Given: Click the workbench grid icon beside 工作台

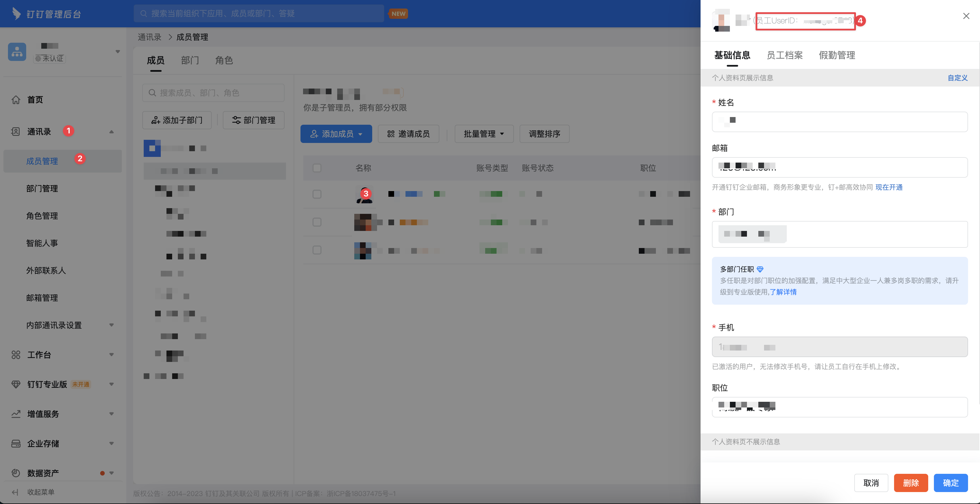Looking at the screenshot, I should point(16,355).
